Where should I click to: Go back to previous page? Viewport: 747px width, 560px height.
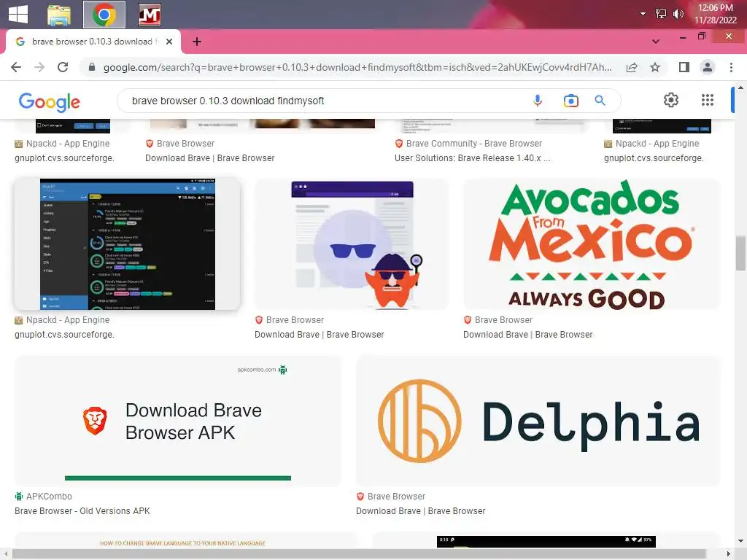click(16, 67)
